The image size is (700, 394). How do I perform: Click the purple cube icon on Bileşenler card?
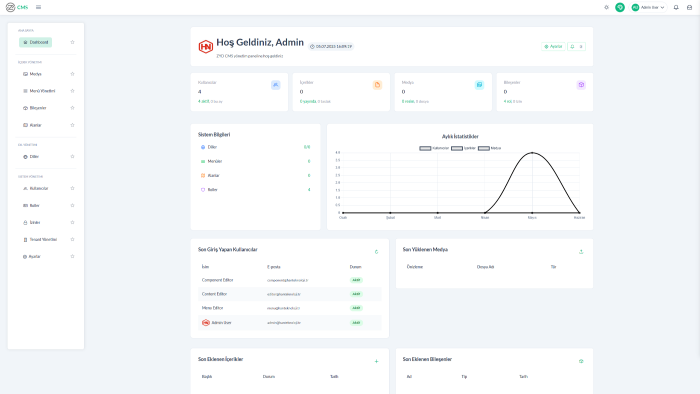[581, 85]
